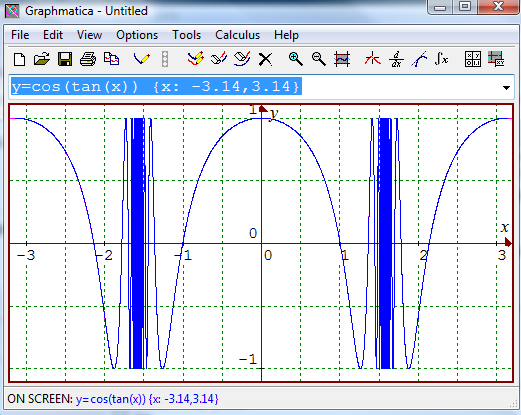This screenshot has height=415, width=521.
Task: Save the graph with the floppy disk icon
Action: (x=65, y=60)
